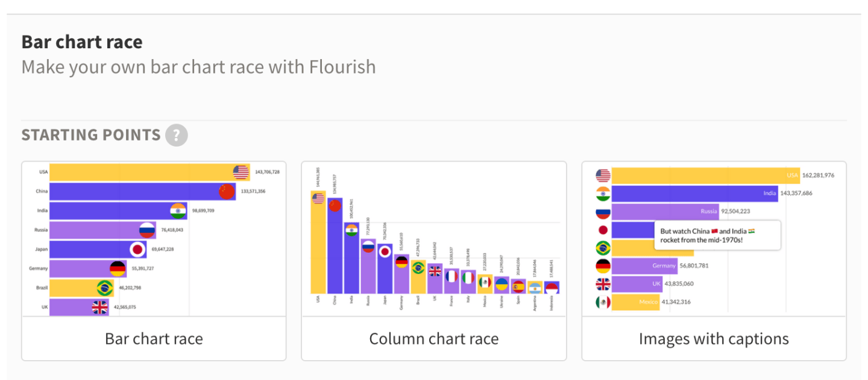
Task: Click the bold 'Bar chart race' page heading
Action: (x=82, y=42)
